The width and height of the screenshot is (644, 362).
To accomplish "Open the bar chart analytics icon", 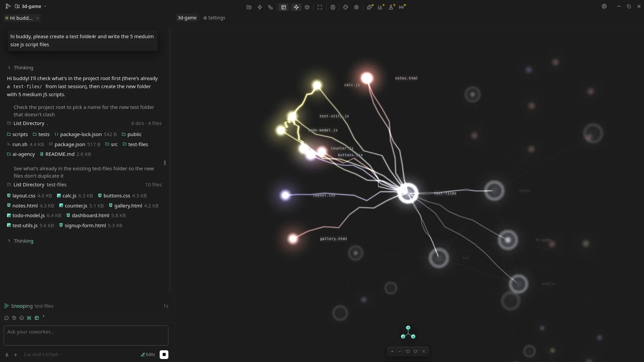I will tap(380, 7).
